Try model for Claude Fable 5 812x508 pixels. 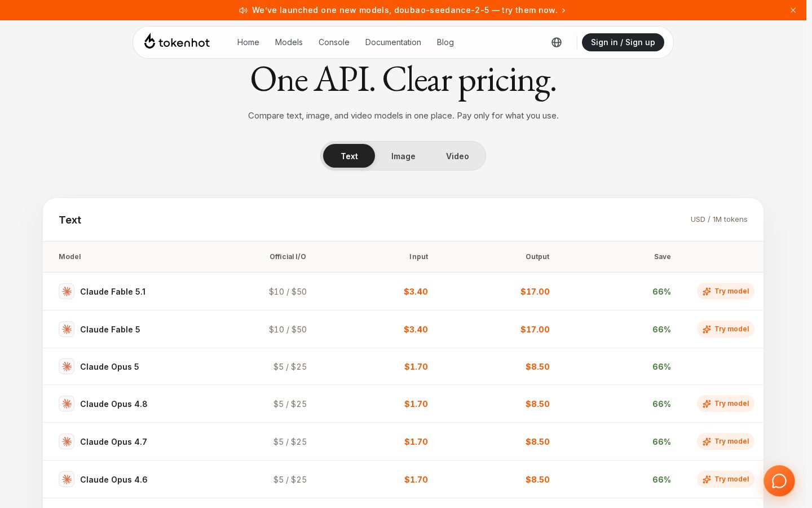pos(726,329)
